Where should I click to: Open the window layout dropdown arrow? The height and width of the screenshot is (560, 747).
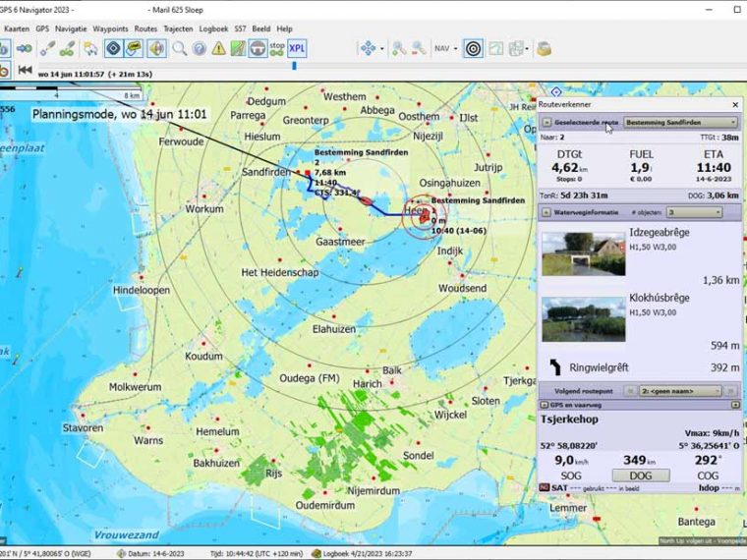tap(527, 48)
